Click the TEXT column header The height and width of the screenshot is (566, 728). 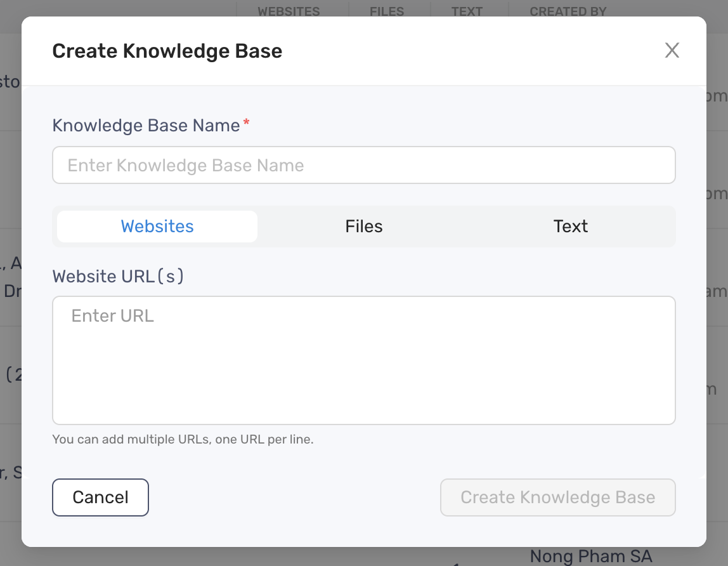(467, 11)
